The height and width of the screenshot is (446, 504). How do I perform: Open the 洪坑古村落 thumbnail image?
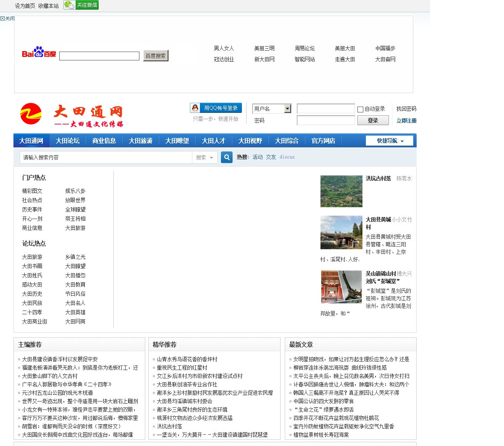[341, 191]
